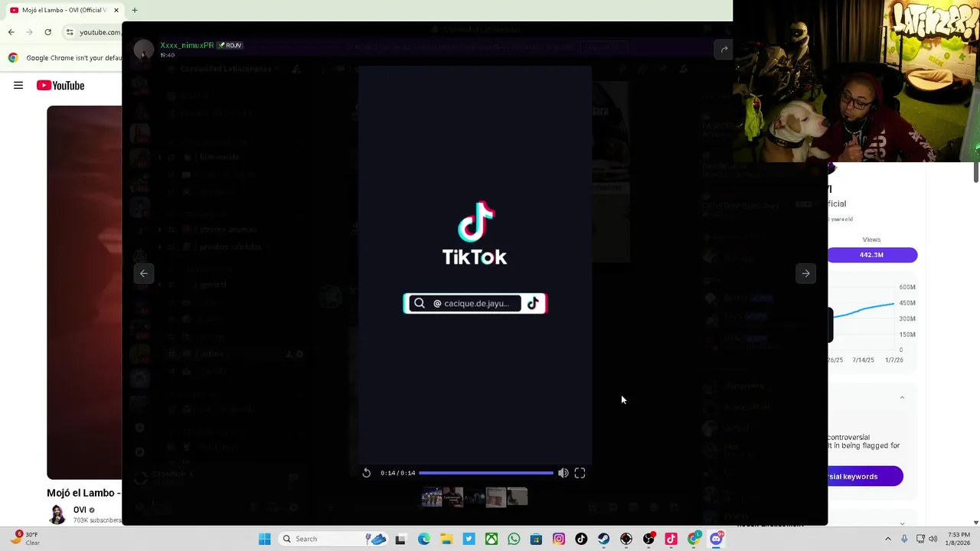Open Instagram from taskbar
Image resolution: width=980 pixels, height=551 pixels.
click(x=559, y=539)
